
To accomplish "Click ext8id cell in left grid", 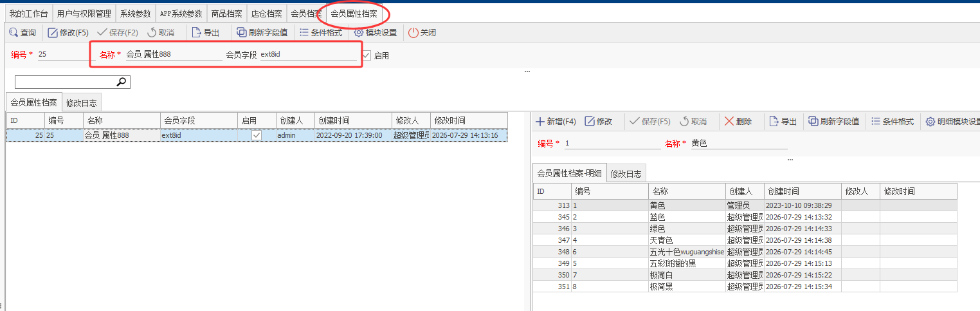I will coord(199,135).
